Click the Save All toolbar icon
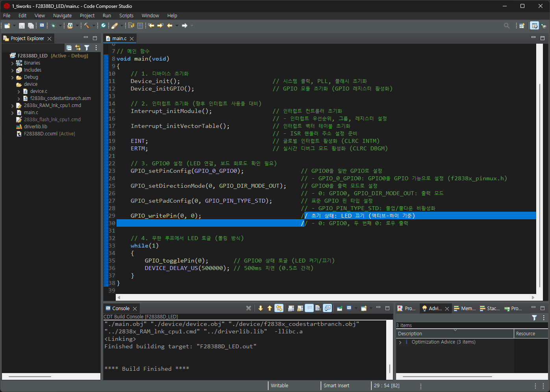550x392 pixels. 31,26
